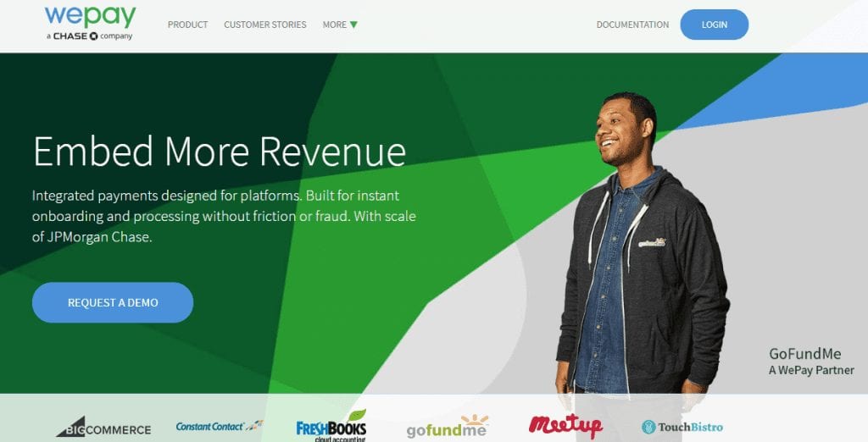Go to CUSTOMER STORIES page
Image resolution: width=868 pixels, height=442 pixels.
[x=265, y=25]
